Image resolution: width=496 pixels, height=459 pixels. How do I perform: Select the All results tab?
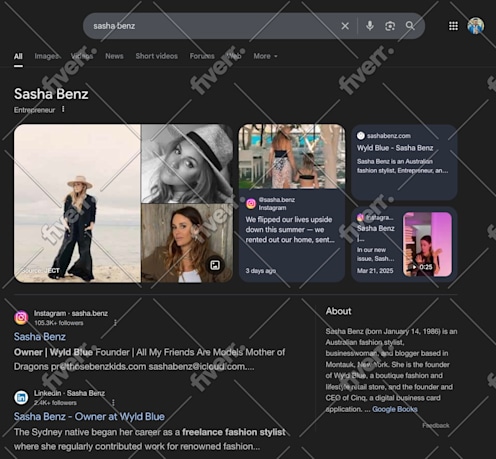tap(18, 56)
